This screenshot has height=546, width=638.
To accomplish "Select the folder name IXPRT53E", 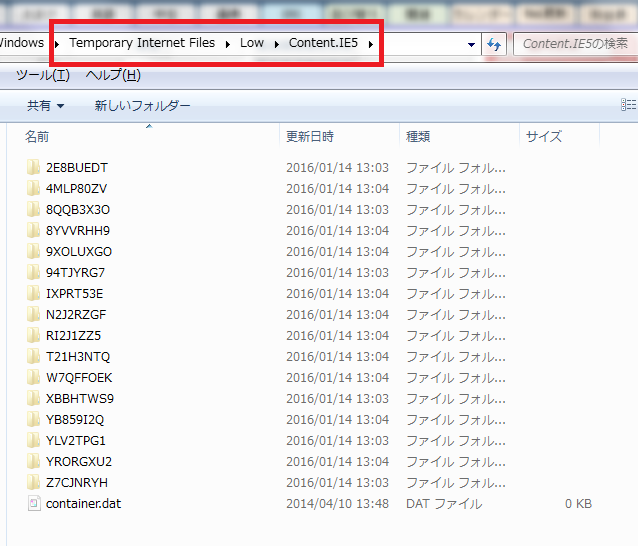I will [x=74, y=294].
